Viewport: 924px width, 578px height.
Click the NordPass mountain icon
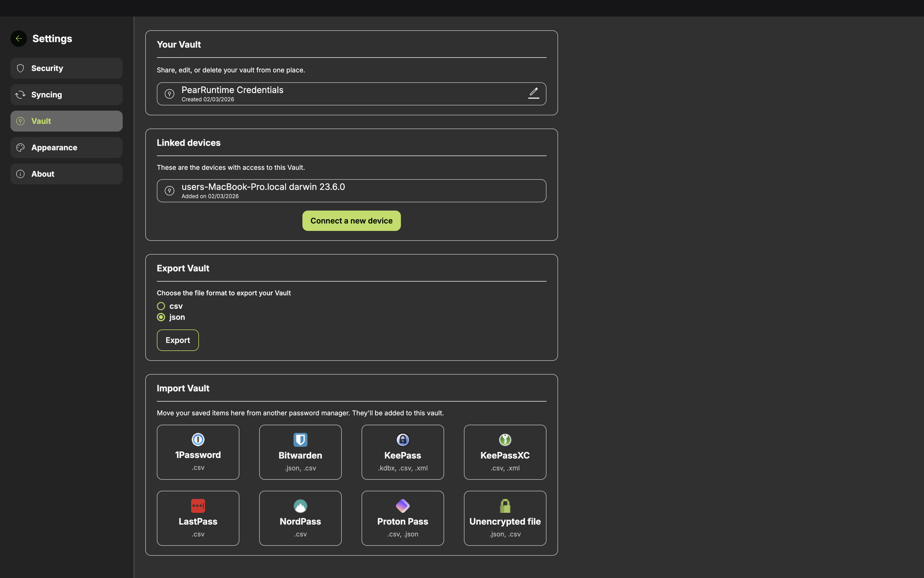click(300, 506)
